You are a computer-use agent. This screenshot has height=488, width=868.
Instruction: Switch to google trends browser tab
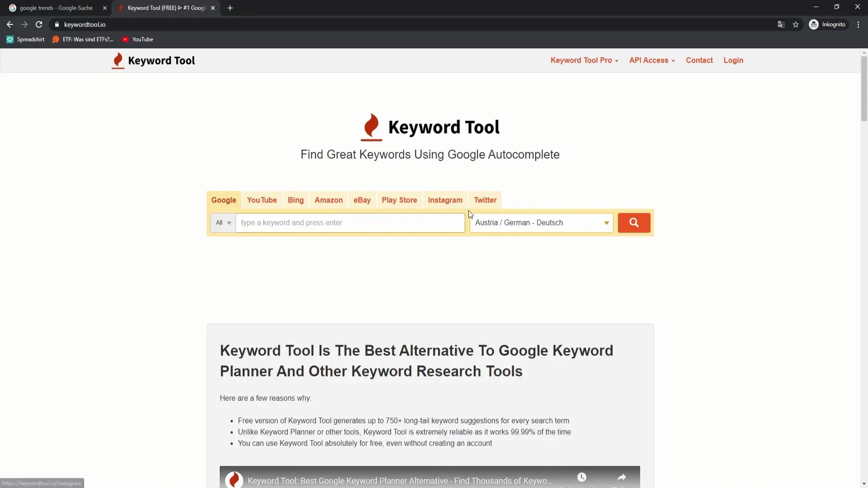[57, 8]
